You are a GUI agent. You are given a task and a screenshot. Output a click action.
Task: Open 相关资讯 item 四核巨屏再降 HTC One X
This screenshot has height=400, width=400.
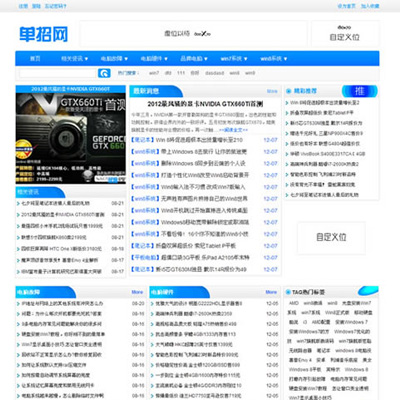[61, 249]
